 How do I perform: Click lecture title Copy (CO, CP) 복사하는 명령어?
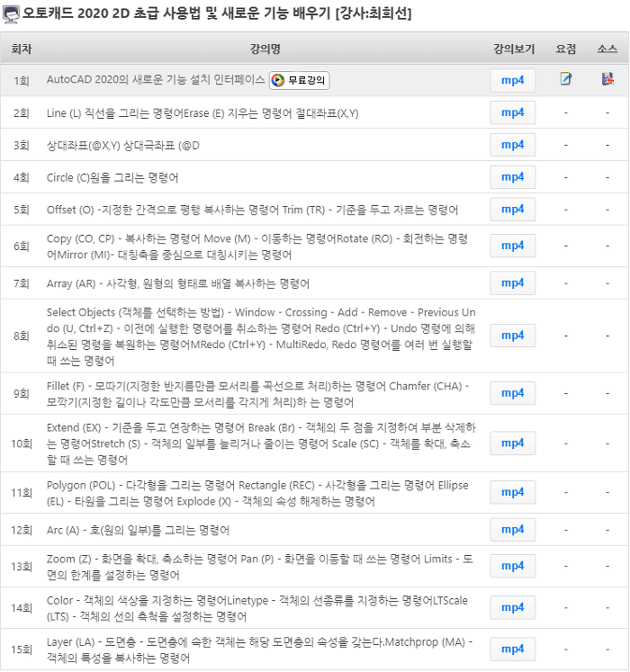click(257, 246)
